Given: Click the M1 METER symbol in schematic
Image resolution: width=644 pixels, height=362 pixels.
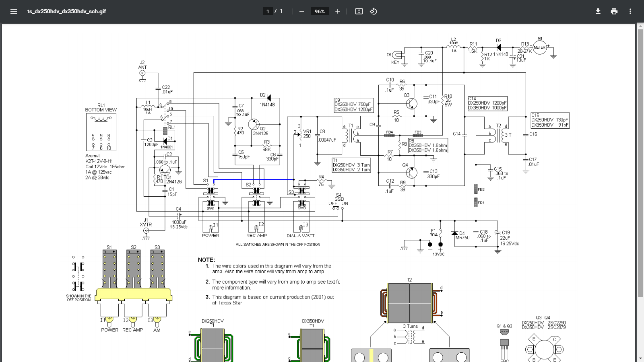Looking at the screenshot, I should pos(540,47).
